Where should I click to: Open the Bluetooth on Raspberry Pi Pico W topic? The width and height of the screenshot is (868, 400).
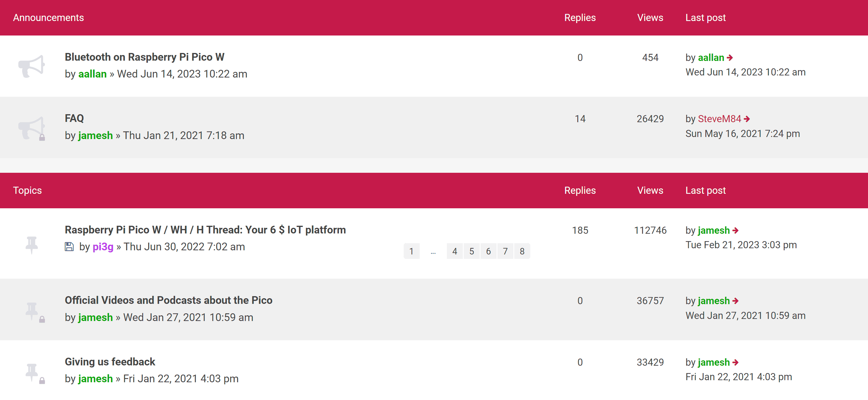tap(145, 57)
